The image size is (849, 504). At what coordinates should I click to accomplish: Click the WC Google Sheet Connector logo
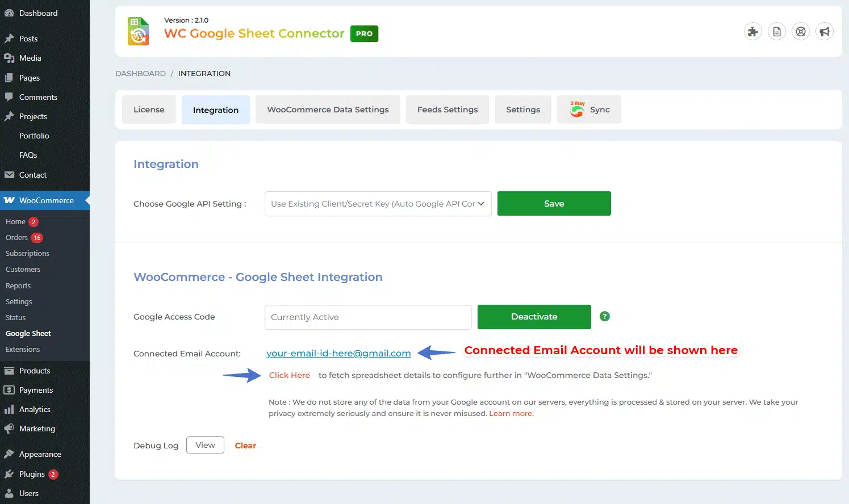139,31
